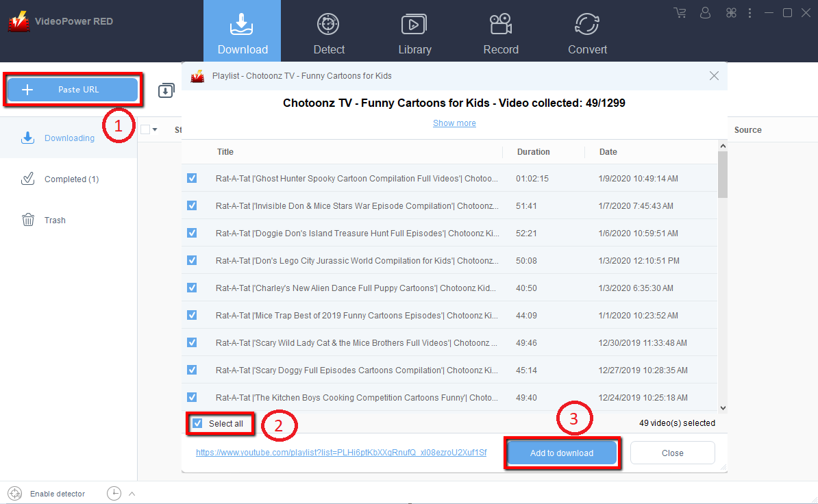Click the Enable detector target icon
This screenshot has height=504, width=818.
pos(14,493)
